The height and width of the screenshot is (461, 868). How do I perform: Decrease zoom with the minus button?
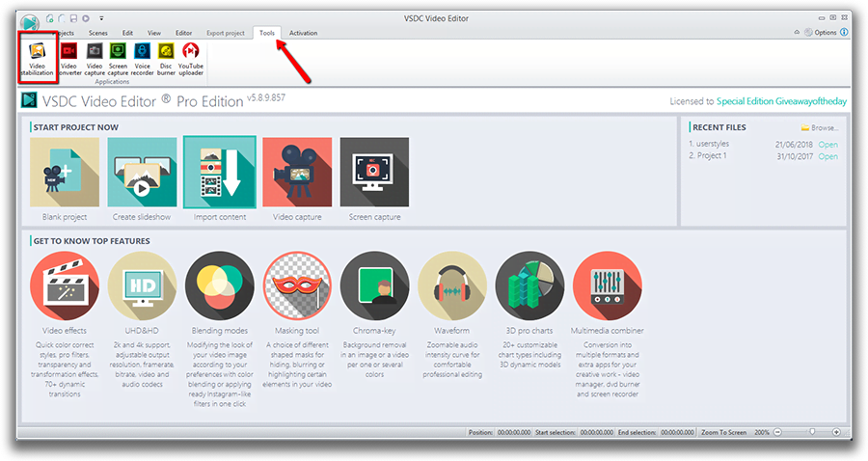tap(777, 432)
